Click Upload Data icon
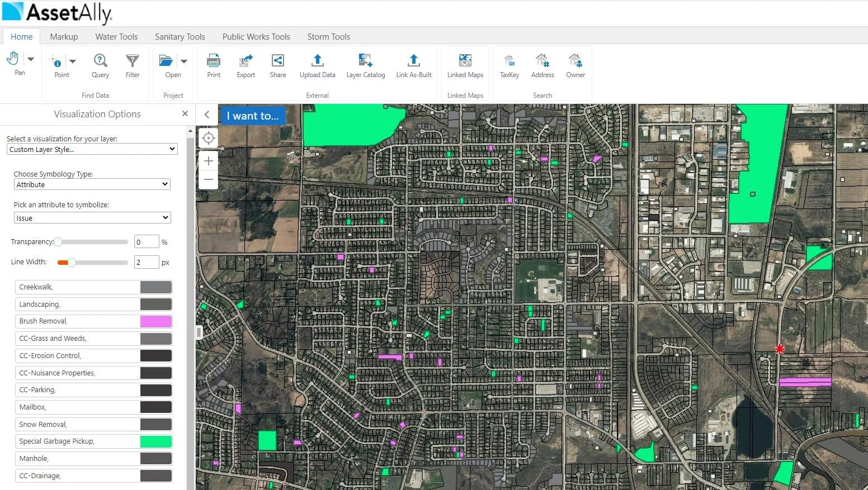 point(318,60)
